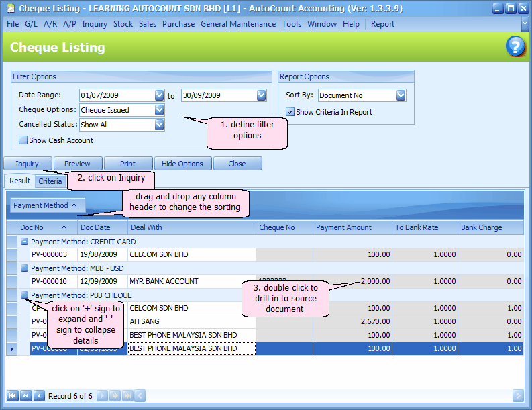Open the Cancelled Status dropdown
The image size is (532, 410).
click(159, 124)
